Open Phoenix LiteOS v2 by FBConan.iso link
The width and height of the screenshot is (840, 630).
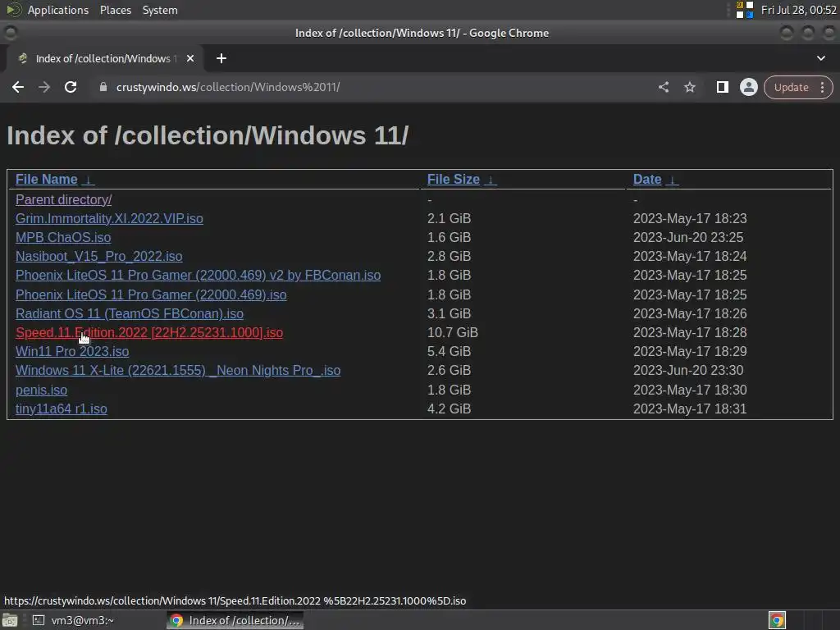[199, 276]
